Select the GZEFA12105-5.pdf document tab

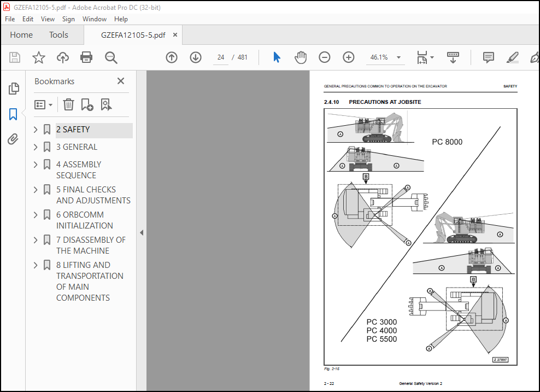tap(133, 35)
